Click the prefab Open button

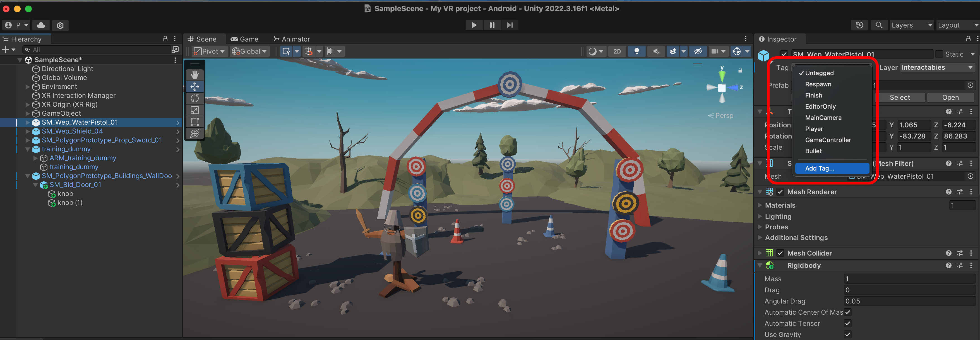tap(950, 98)
